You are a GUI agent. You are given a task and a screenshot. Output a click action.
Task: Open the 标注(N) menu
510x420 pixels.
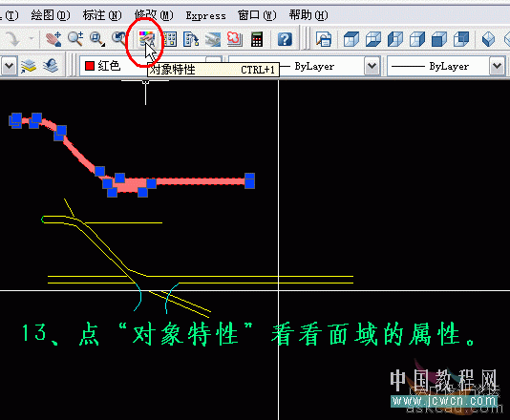point(102,15)
